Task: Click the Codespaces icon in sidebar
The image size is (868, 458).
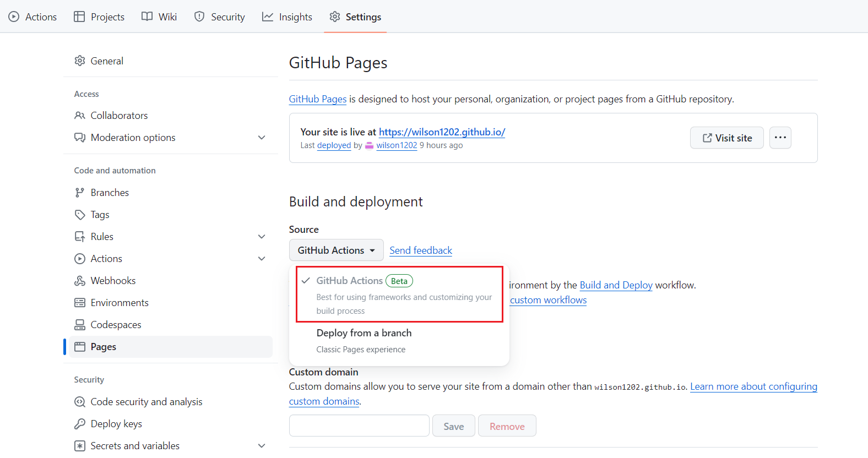Action: tap(80, 325)
